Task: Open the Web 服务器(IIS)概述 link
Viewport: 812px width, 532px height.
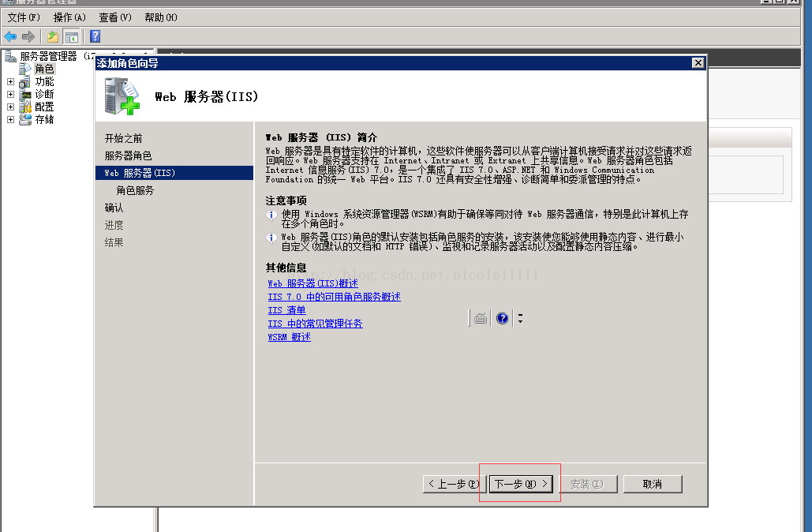Action: [312, 283]
